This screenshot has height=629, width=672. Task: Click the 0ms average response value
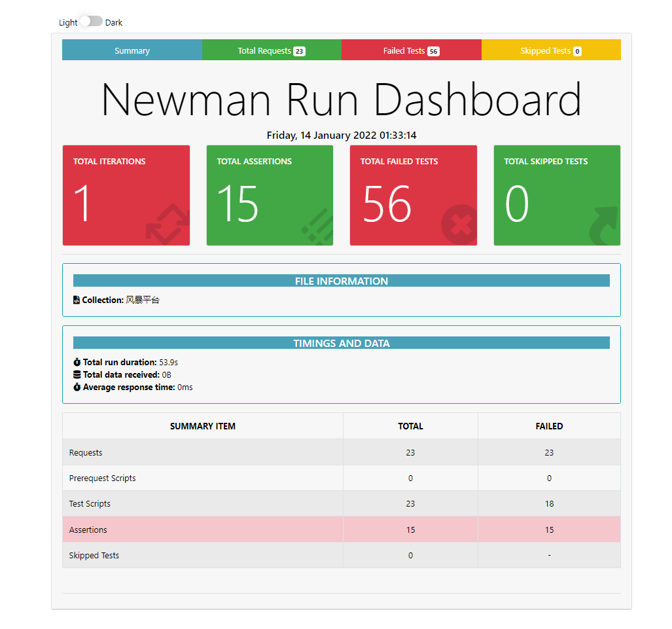click(185, 387)
